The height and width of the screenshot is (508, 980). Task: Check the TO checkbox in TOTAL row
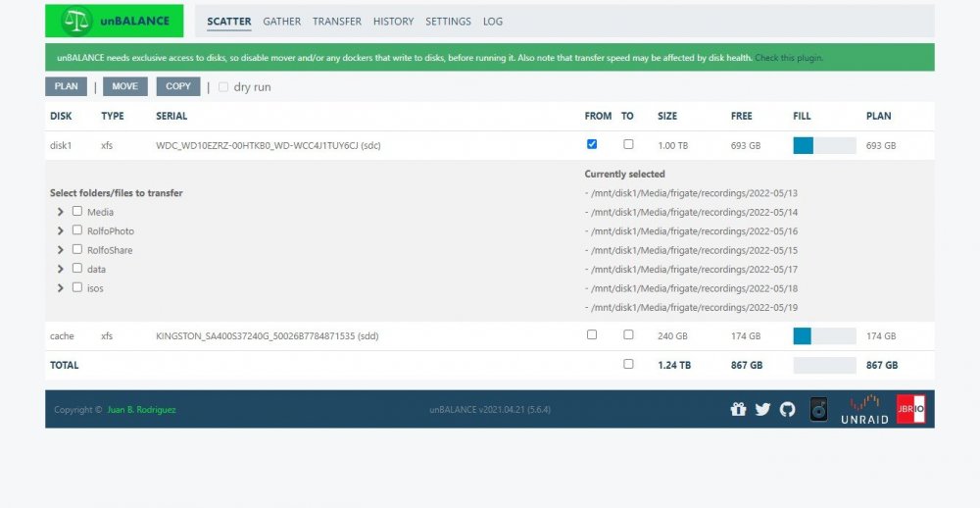628,364
